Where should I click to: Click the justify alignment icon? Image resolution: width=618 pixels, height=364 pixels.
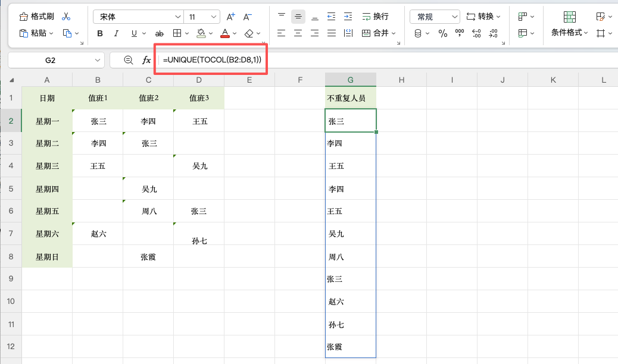click(332, 33)
